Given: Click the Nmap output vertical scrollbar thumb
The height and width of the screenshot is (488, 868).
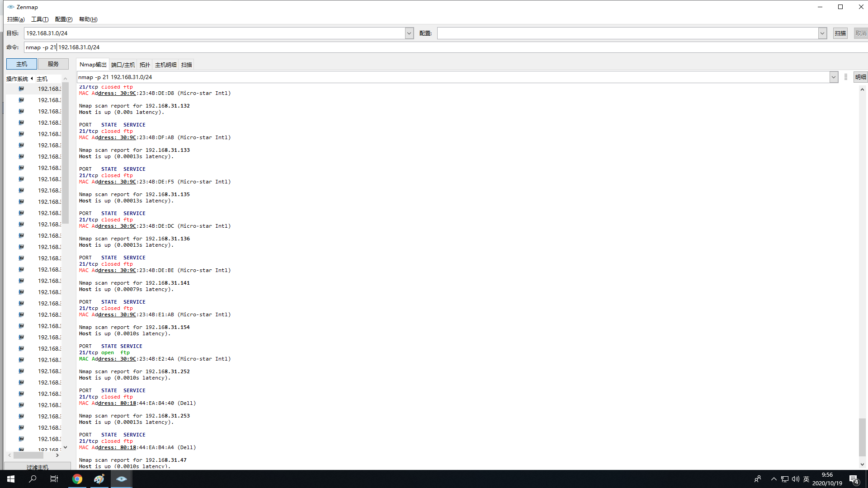Looking at the screenshot, I should 862,436.
